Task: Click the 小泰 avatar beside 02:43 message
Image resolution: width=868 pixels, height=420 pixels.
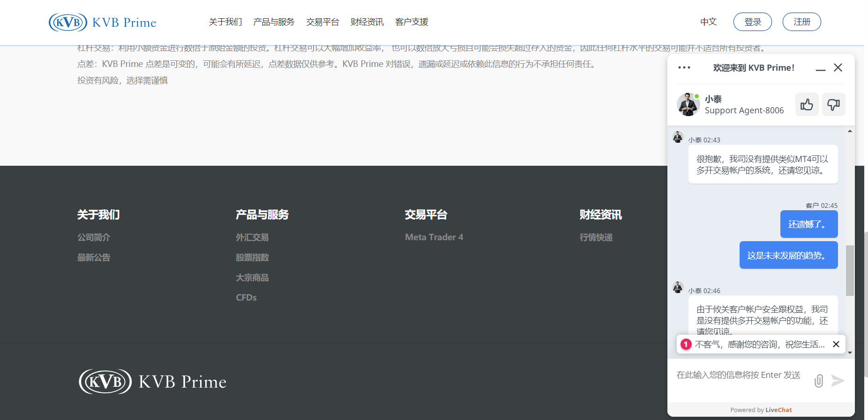Action: pyautogui.click(x=678, y=137)
